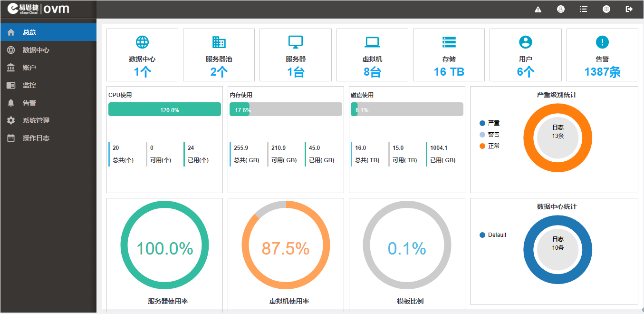Open the task list icon in header

584,9
